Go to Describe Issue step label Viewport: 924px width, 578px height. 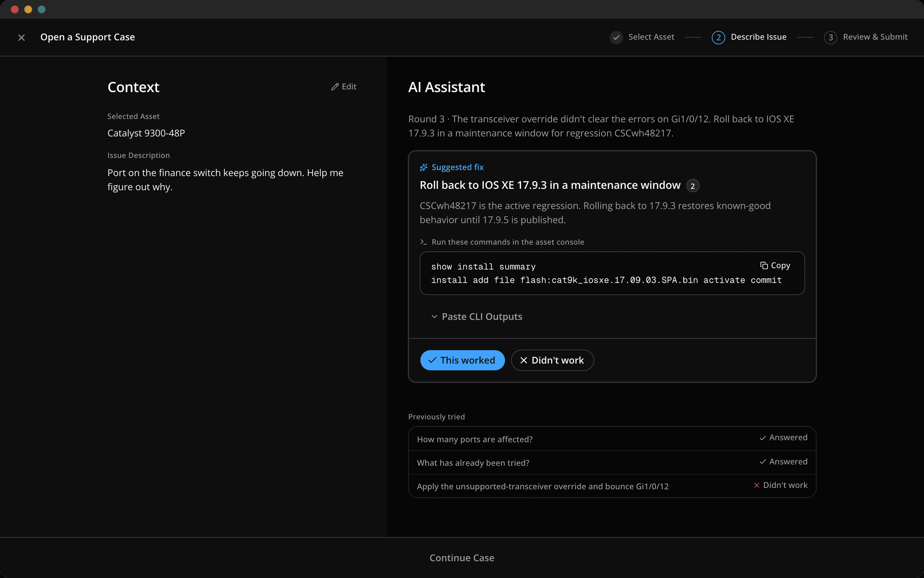click(x=758, y=37)
